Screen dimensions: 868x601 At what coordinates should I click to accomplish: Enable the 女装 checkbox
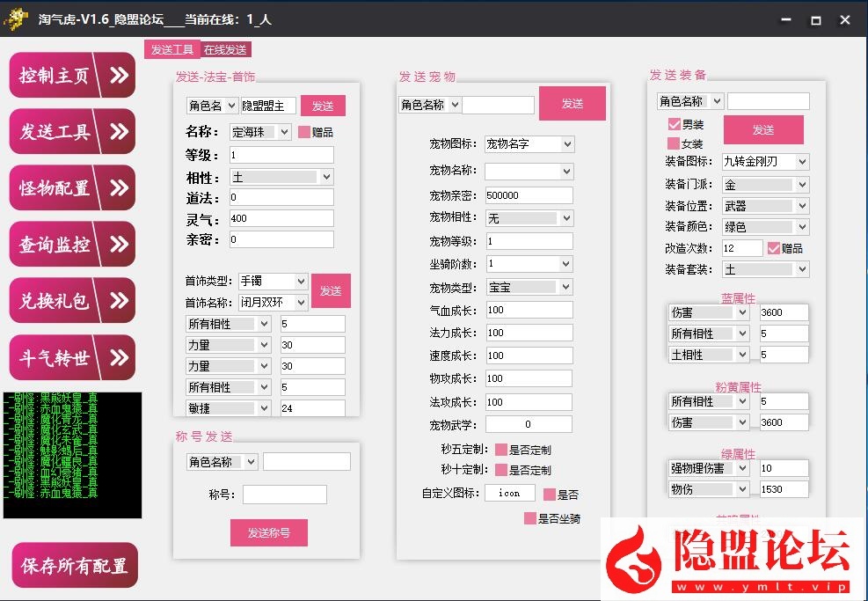pyautogui.click(x=675, y=143)
